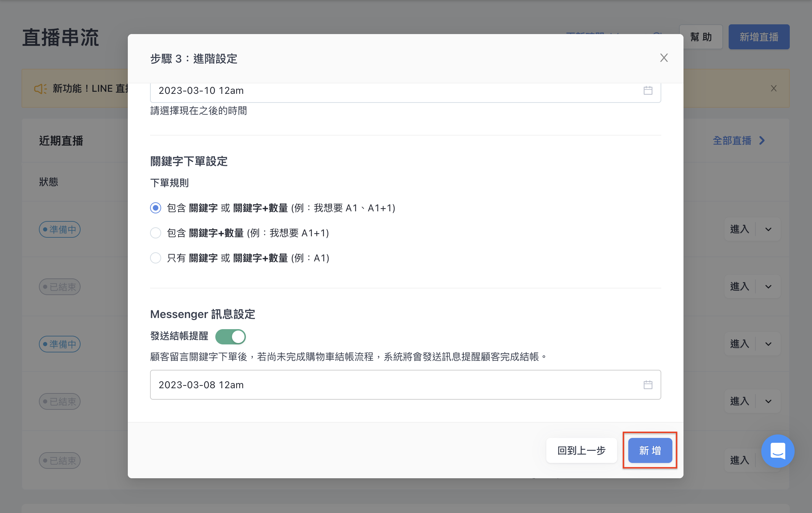Click the 狀態 column header
The width and height of the screenshot is (812, 513).
49,182
